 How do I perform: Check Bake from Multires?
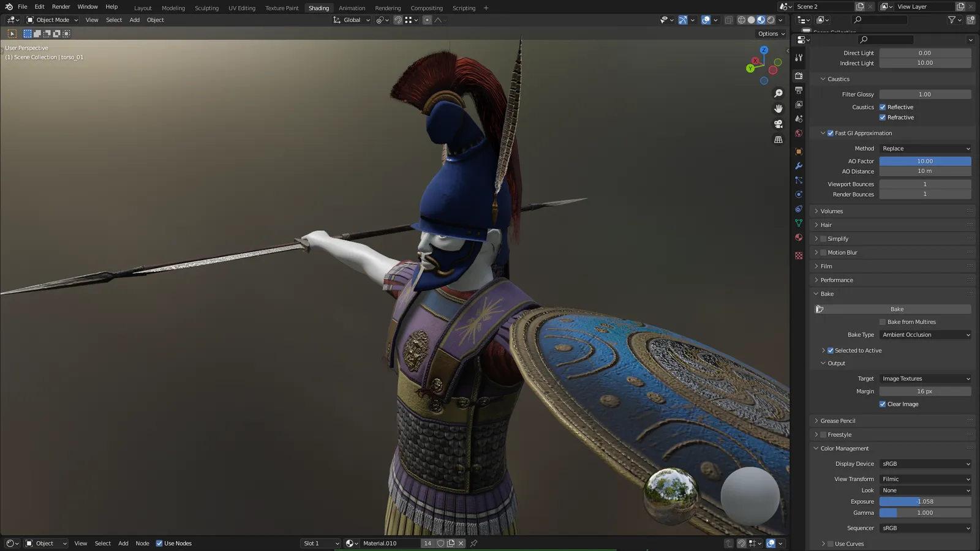click(883, 322)
